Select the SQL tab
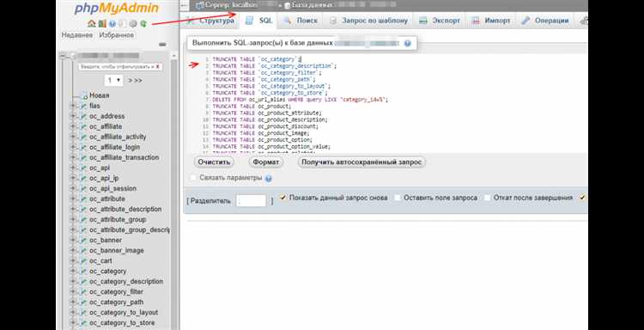This screenshot has width=644, height=330. (x=259, y=21)
